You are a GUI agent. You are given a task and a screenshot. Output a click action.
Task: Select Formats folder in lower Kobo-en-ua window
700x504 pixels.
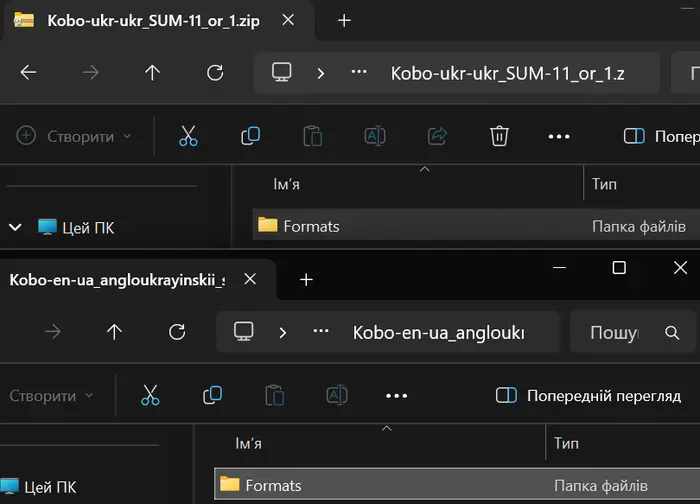pos(457,485)
